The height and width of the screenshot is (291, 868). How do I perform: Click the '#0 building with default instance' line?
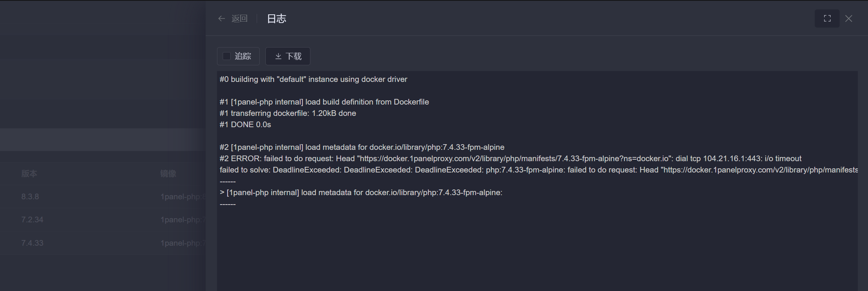[x=313, y=79]
